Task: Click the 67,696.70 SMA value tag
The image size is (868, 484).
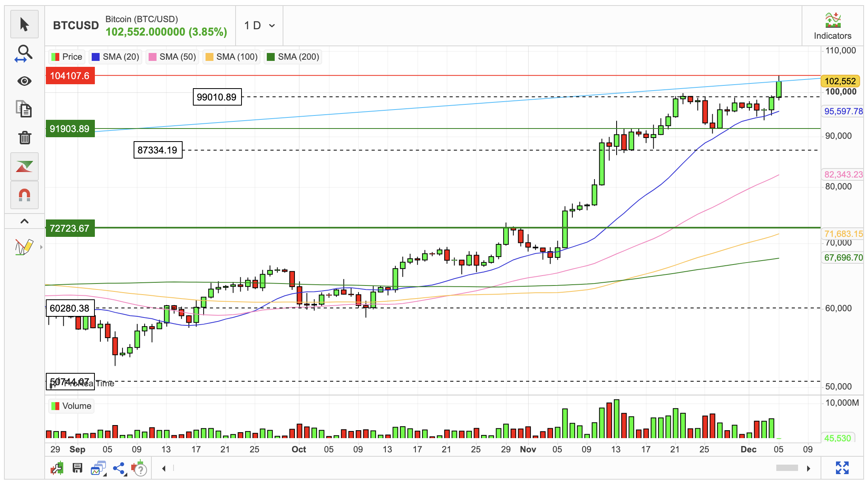Action: coord(843,258)
